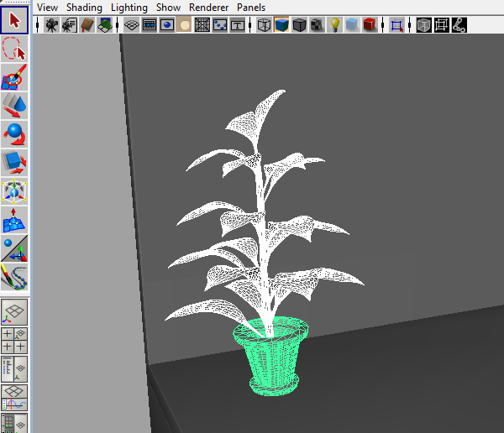Screen dimensions: 504x433
Task: Switch to Persp/Outliner layout
Action: coord(14,368)
